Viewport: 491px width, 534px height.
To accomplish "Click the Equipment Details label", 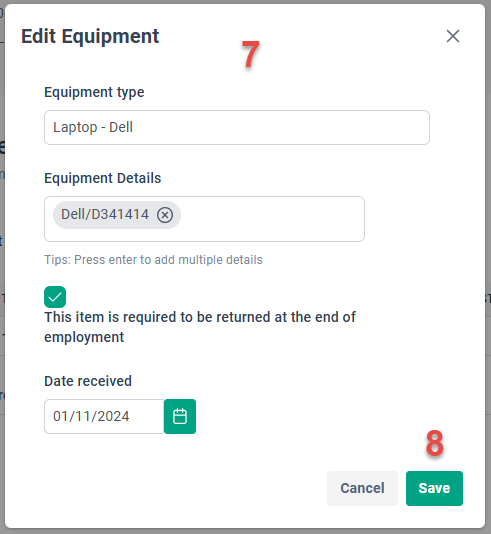I will pyautogui.click(x=102, y=178).
